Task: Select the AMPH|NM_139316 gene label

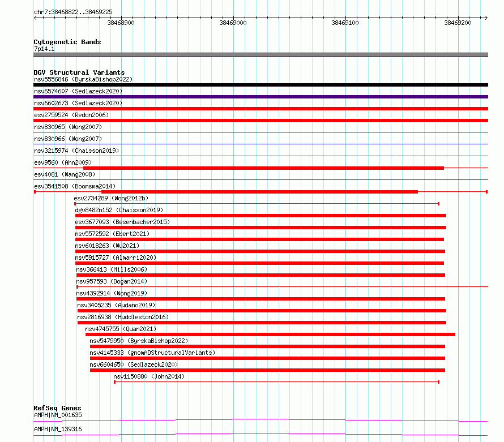Action: [x=58, y=429]
